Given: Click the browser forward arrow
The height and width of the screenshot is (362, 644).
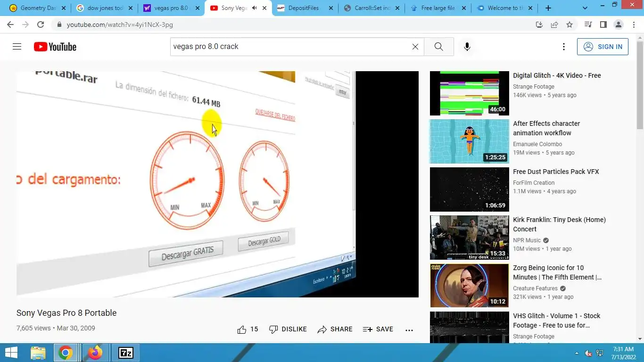Looking at the screenshot, I should (x=25, y=25).
